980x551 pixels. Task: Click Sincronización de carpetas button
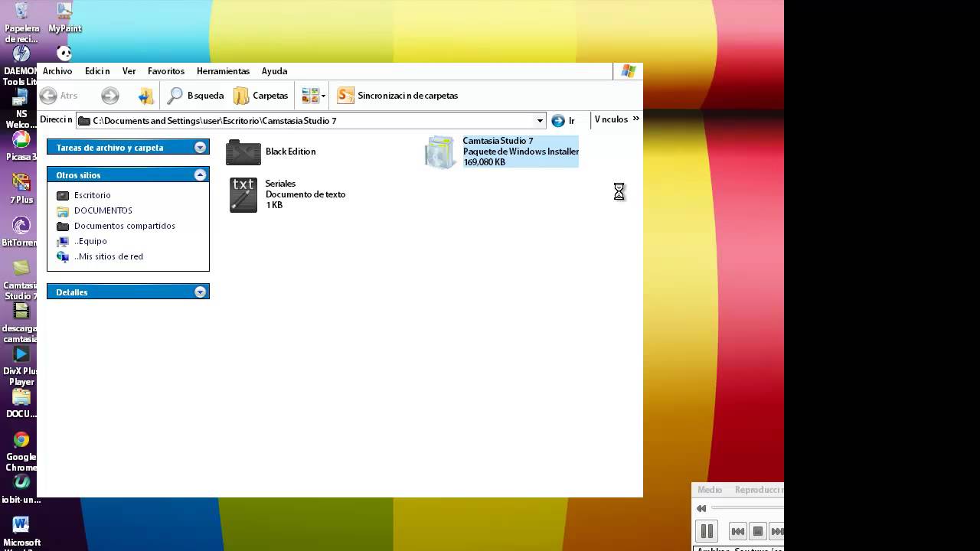pos(398,96)
